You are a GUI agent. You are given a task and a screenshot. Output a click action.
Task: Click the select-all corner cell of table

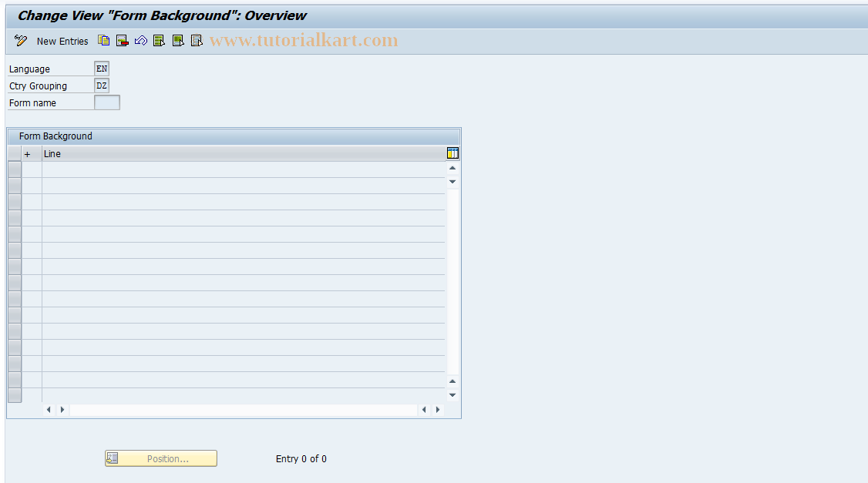click(x=15, y=154)
